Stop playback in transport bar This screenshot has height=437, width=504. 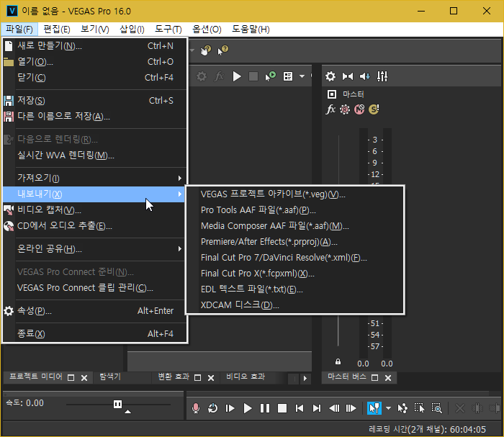coord(282,408)
